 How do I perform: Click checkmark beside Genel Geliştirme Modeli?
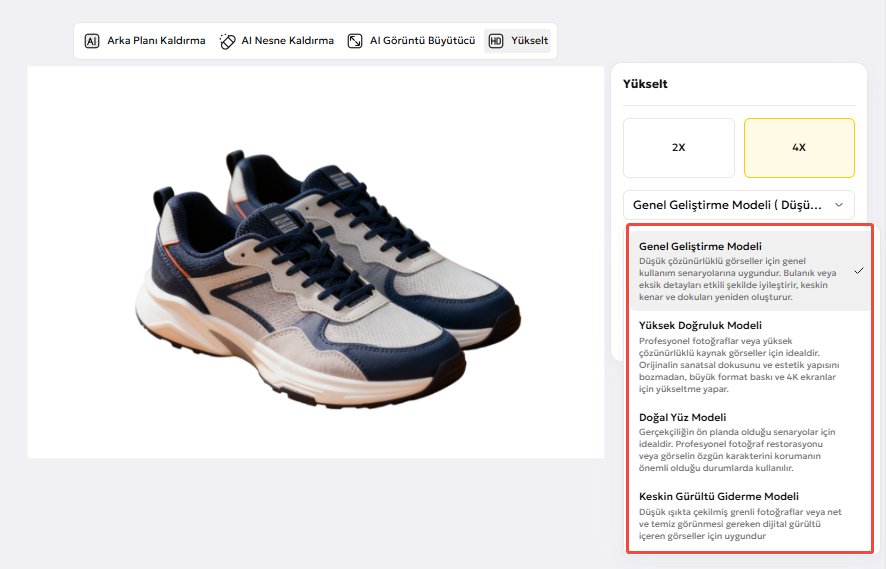pyautogui.click(x=859, y=271)
